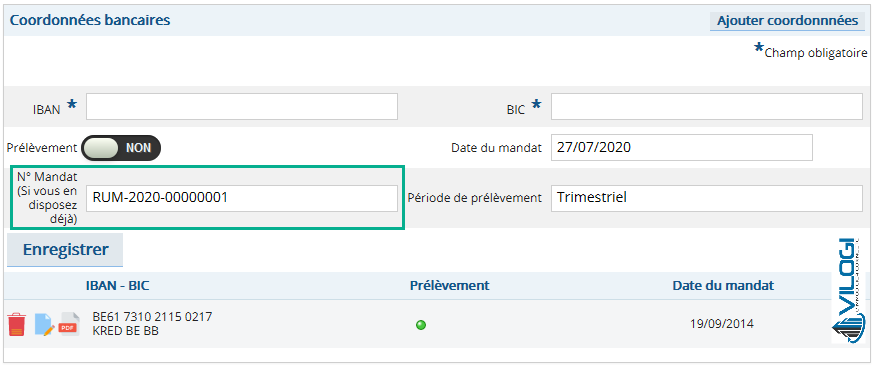
Task: Save with the Enregistrer button
Action: (65, 250)
